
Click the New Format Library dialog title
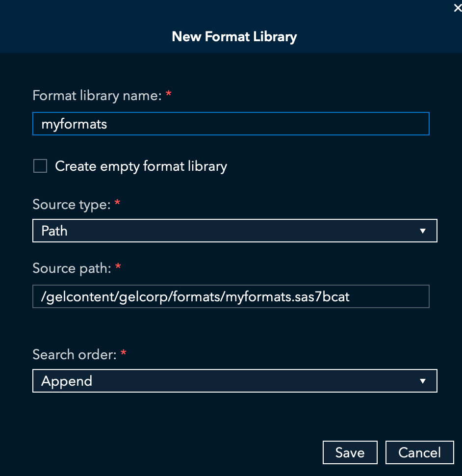click(x=234, y=36)
